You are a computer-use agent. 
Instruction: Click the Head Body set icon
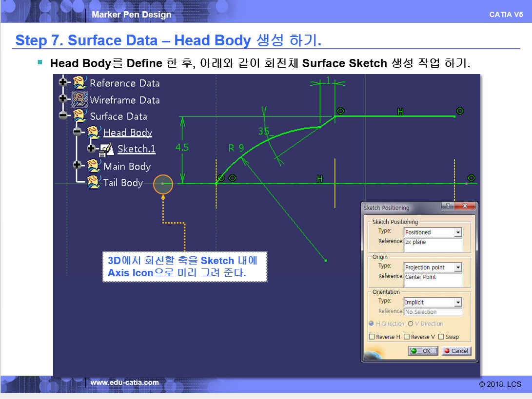tap(93, 133)
